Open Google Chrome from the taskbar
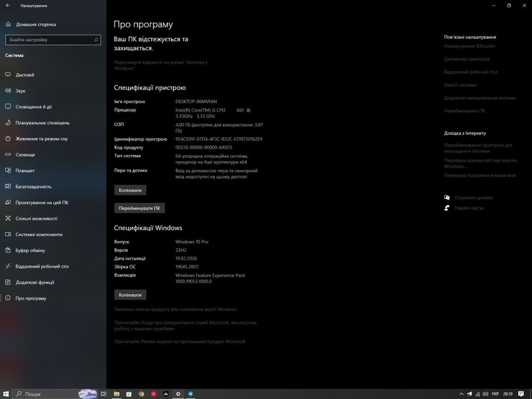Screen dimensions: 532x399 point(141,394)
